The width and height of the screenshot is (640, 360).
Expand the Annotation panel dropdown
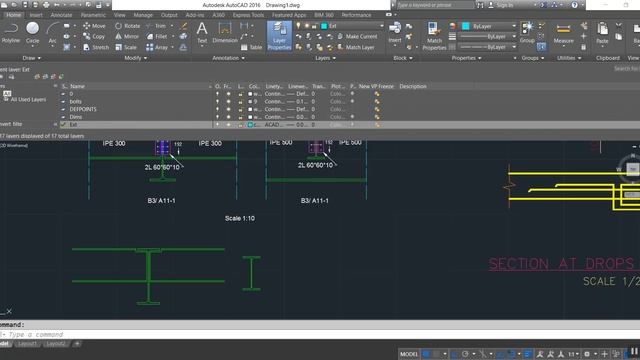pyautogui.click(x=228, y=58)
